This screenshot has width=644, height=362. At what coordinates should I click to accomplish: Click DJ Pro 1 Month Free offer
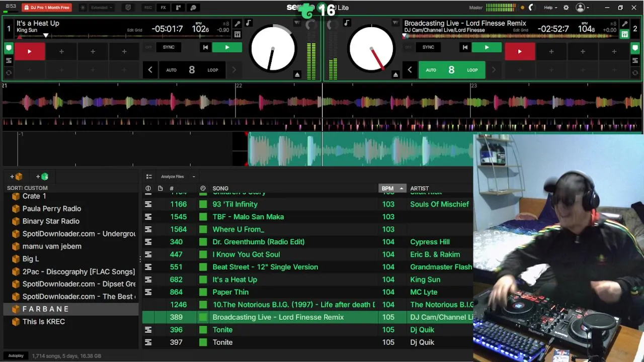click(47, 8)
